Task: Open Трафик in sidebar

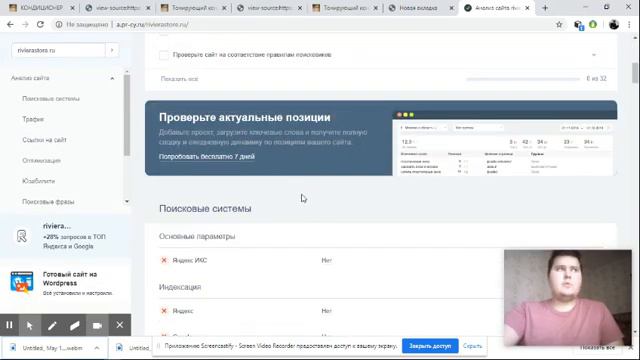Action: (33, 119)
